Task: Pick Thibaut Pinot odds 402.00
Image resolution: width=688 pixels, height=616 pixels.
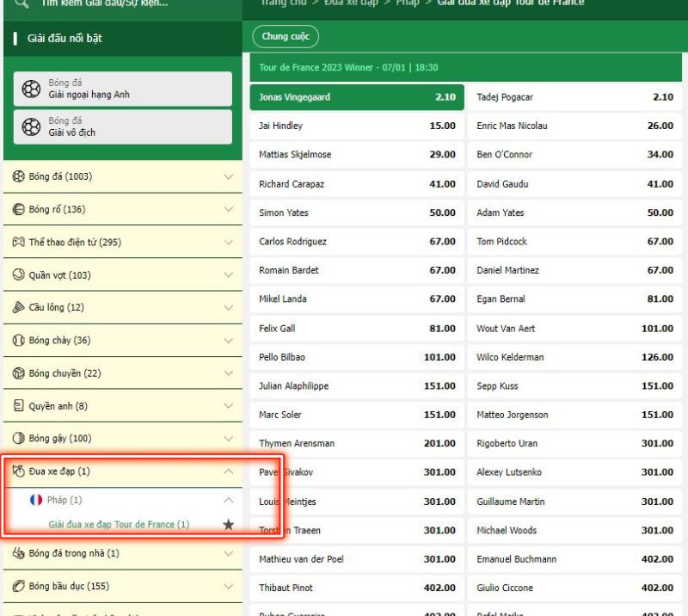Action: tap(357, 588)
